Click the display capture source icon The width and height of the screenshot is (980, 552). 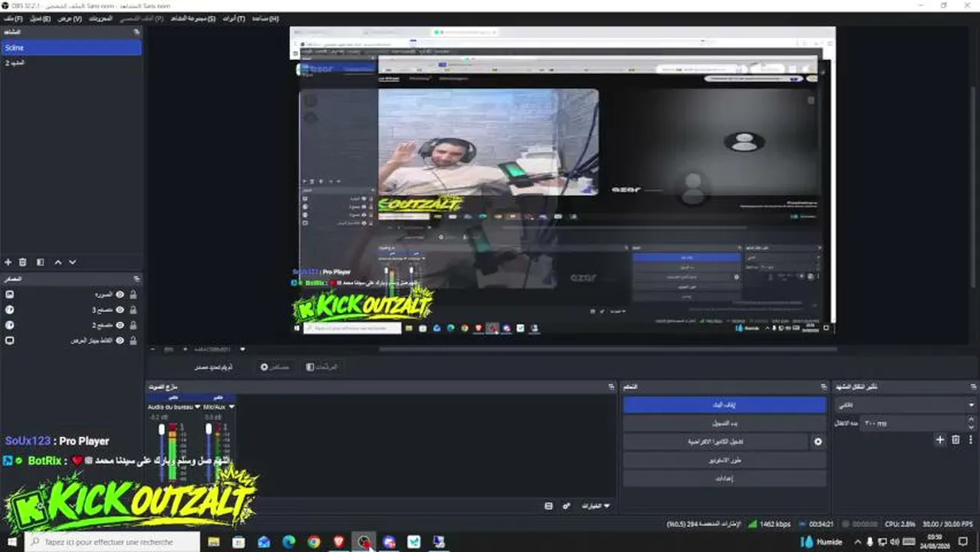click(9, 340)
